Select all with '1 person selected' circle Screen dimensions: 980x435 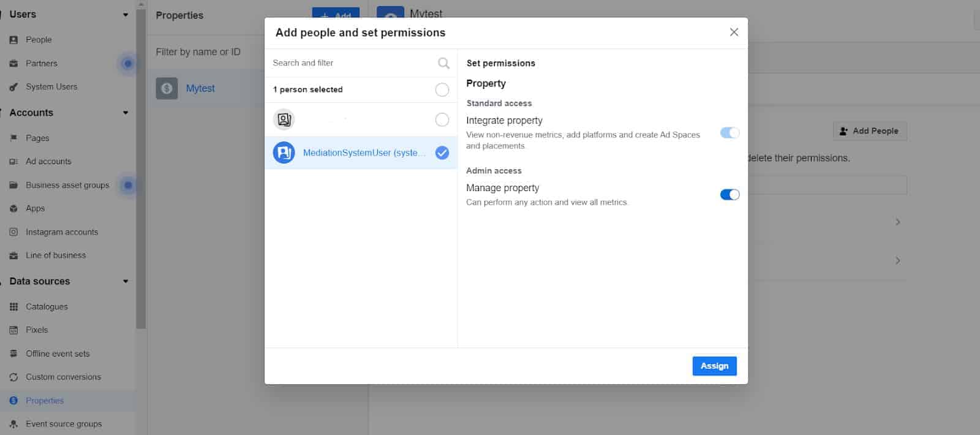click(442, 89)
